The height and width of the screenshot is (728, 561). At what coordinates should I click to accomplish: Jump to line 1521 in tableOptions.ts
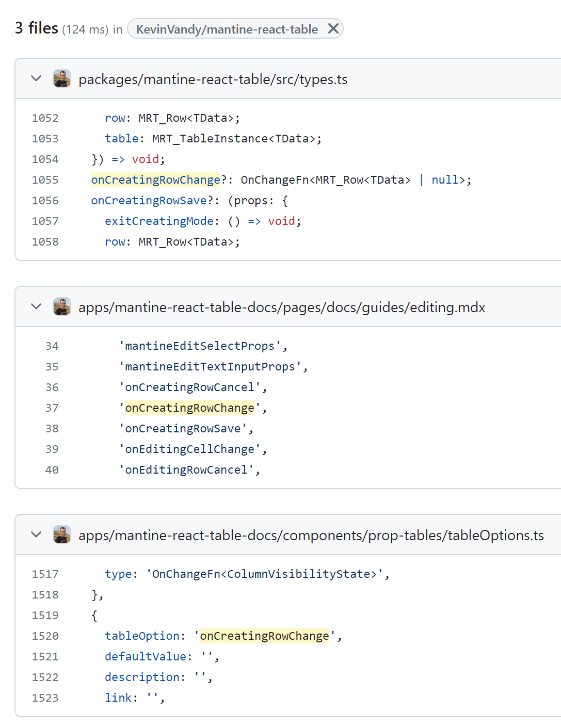(45, 657)
